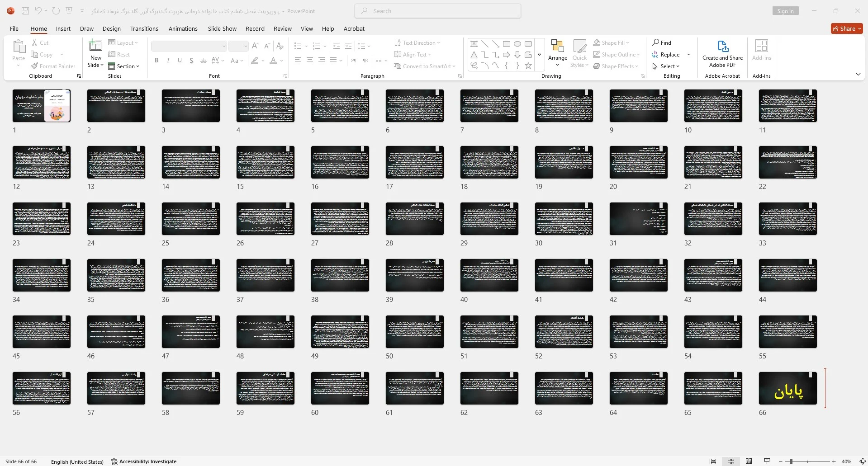
Task: Switch to the Transitions tab
Action: tap(144, 28)
